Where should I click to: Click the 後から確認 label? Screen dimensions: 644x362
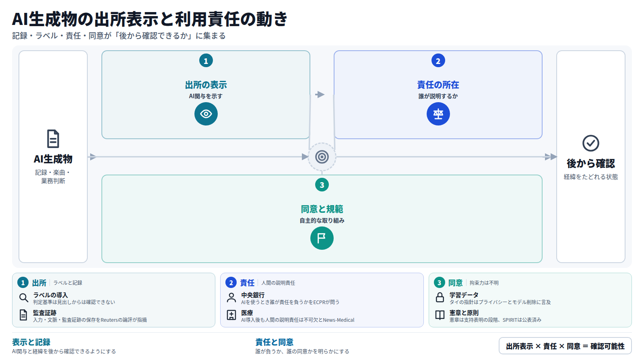coord(591,164)
